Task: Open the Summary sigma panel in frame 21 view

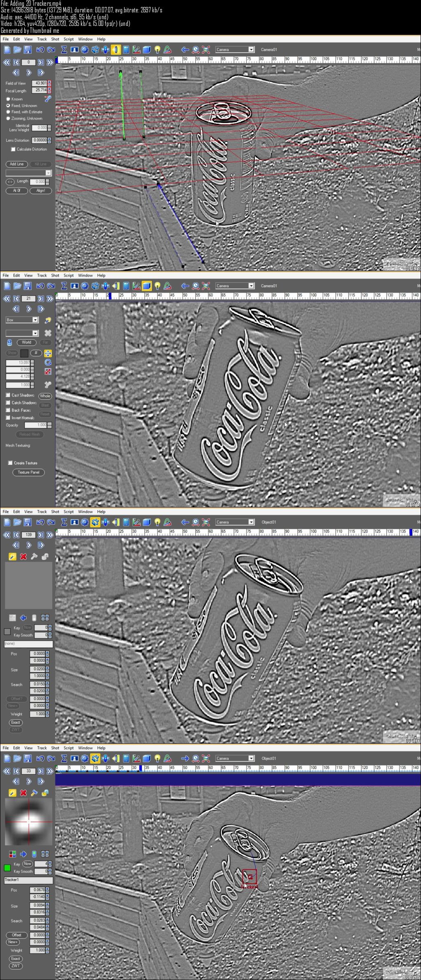Action: (64, 286)
